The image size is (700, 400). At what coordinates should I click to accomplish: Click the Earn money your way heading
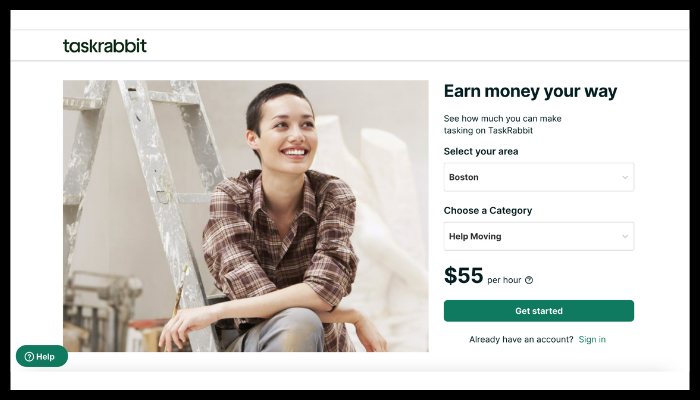tap(530, 91)
